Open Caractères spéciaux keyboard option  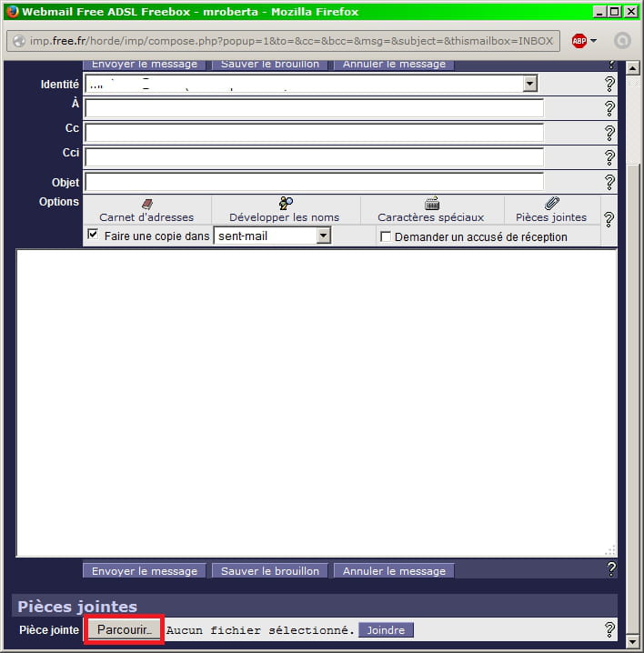[x=431, y=211]
